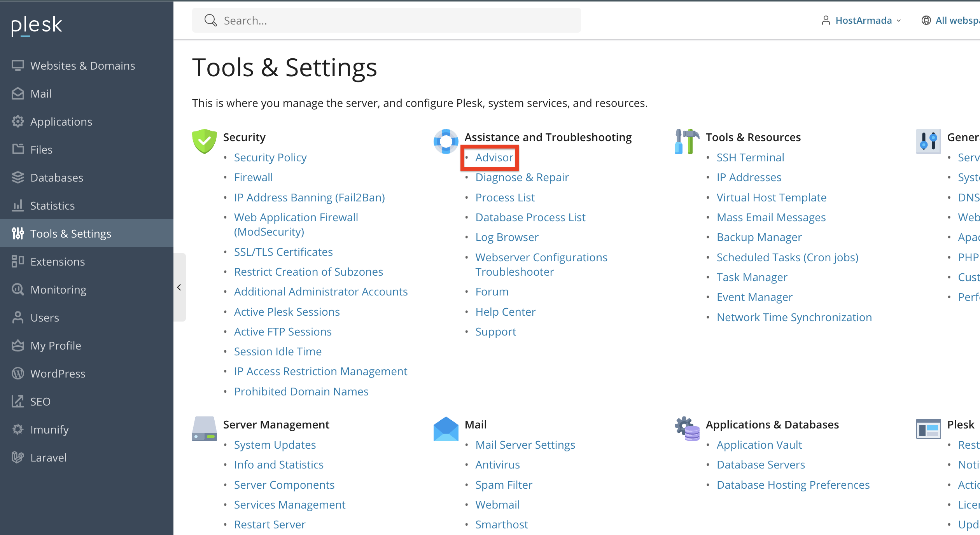The height and width of the screenshot is (535, 980).
Task: Click the Plesk logo
Action: point(37,26)
